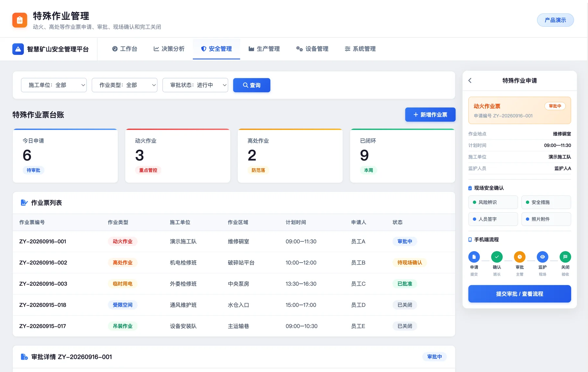The width and height of the screenshot is (588, 372).
Task: Click ticket number ZY-20260915-017
Action: (43, 326)
